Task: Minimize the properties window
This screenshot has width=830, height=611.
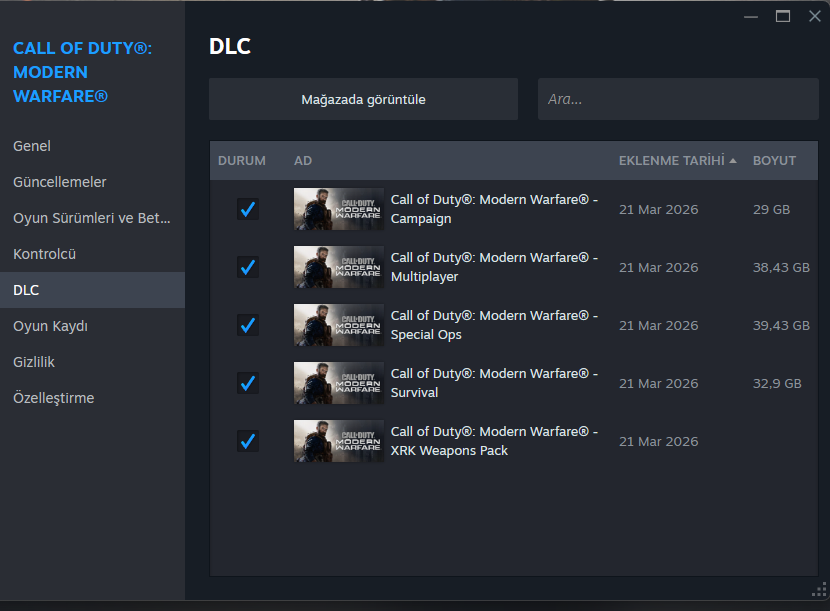Action: (x=751, y=17)
